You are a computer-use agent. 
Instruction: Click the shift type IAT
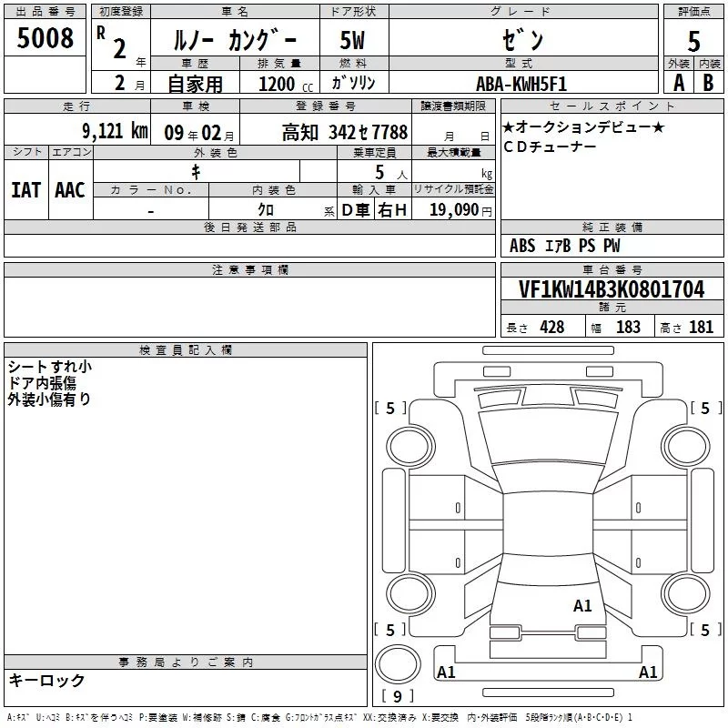coord(26,190)
